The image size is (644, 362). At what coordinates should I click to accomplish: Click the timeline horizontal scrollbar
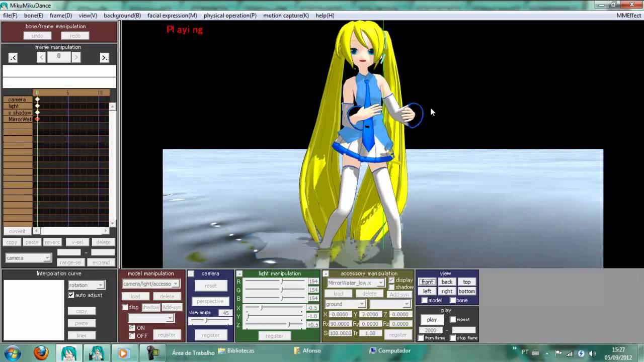point(71,231)
